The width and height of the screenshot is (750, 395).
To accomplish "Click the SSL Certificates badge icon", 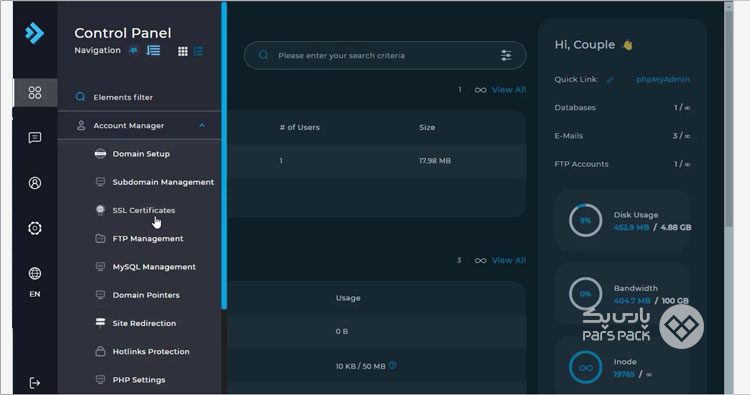I will coord(100,210).
